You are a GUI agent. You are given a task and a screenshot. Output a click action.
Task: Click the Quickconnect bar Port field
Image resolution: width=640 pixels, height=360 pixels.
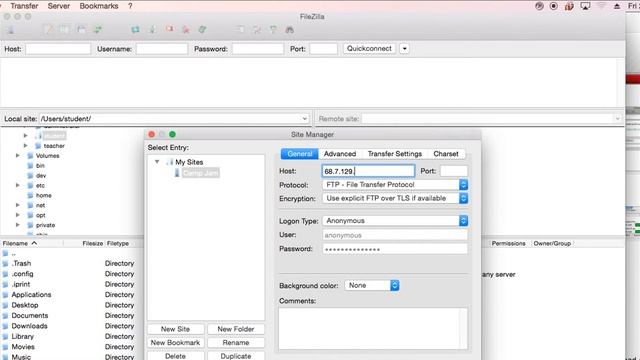324,49
